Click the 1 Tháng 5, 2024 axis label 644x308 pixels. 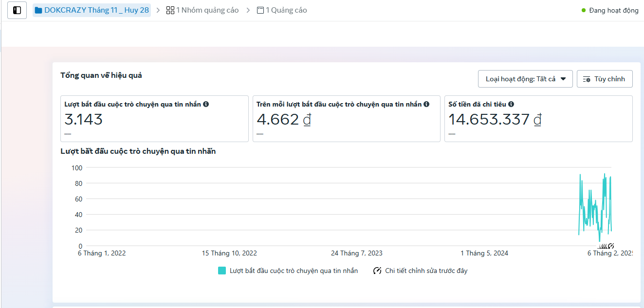pos(484,253)
